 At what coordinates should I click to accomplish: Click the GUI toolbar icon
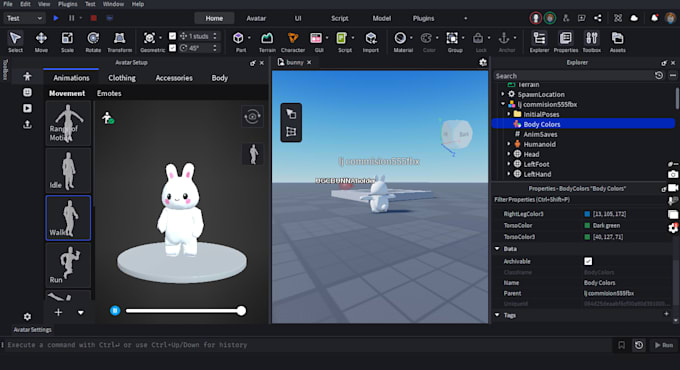[316, 38]
